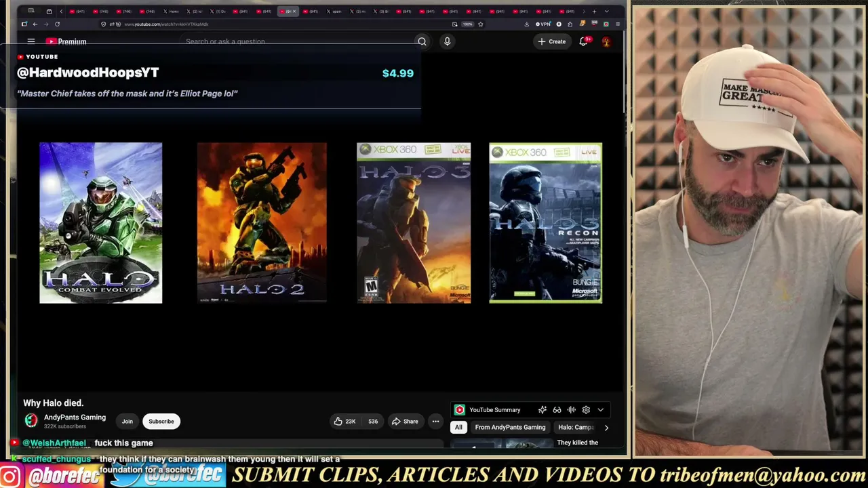Open YouTube Summary settings gear
Viewport: 868px width, 488px height.
coord(586,410)
